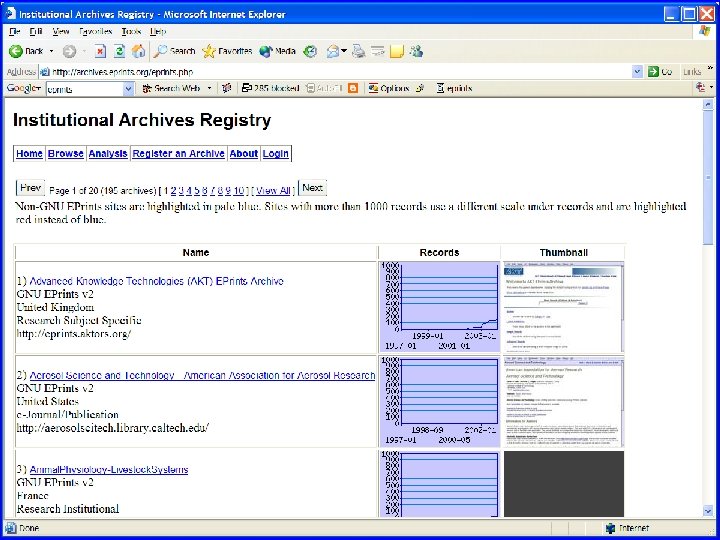The width and height of the screenshot is (720, 540).
Task: Open the Media pane
Action: (x=277, y=51)
